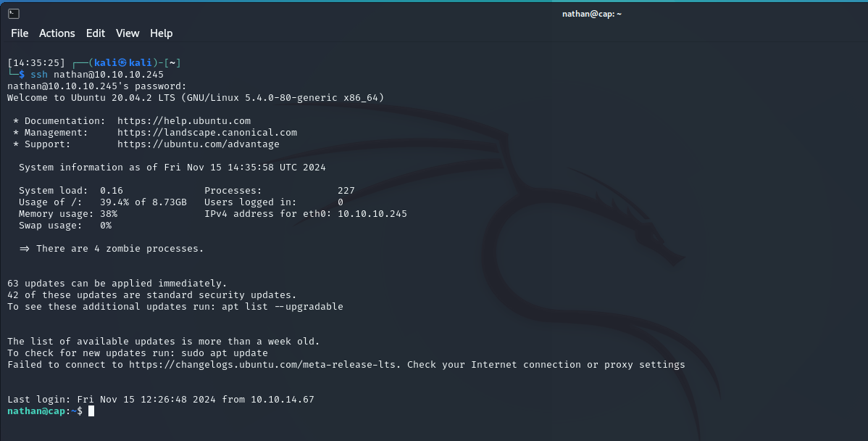Select the zombie processes warning text

coord(114,248)
